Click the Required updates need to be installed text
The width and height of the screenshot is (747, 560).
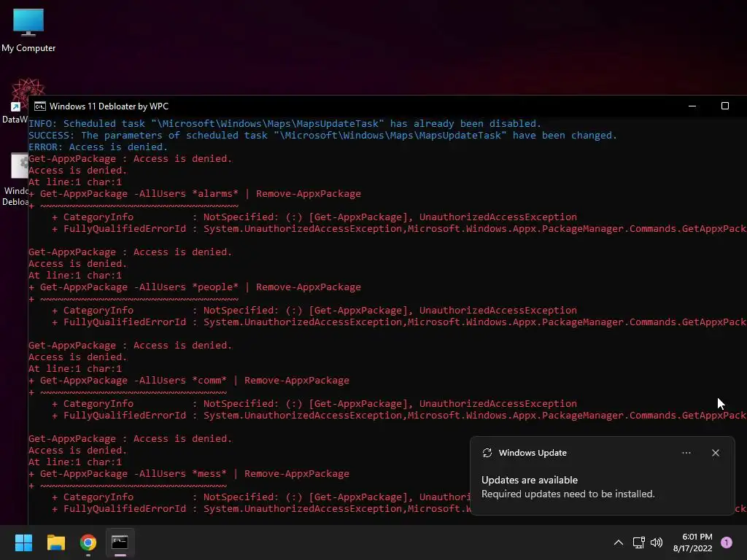click(x=568, y=494)
